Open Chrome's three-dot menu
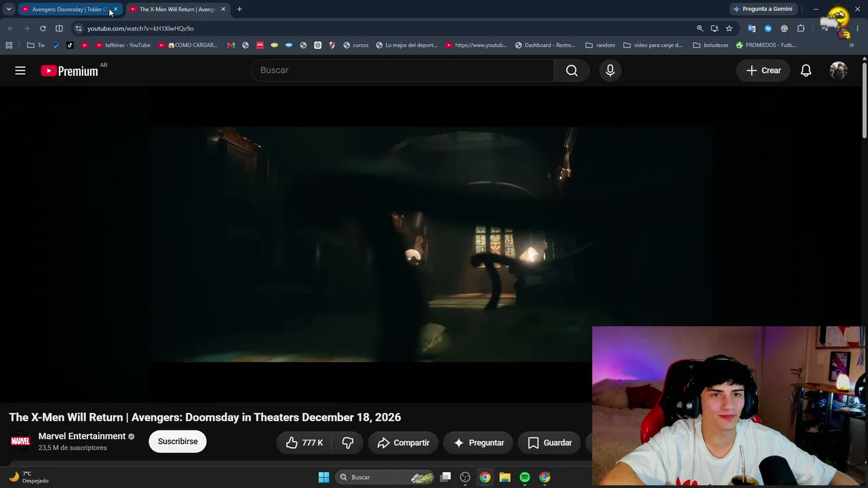This screenshot has height=488, width=868. coord(858,28)
